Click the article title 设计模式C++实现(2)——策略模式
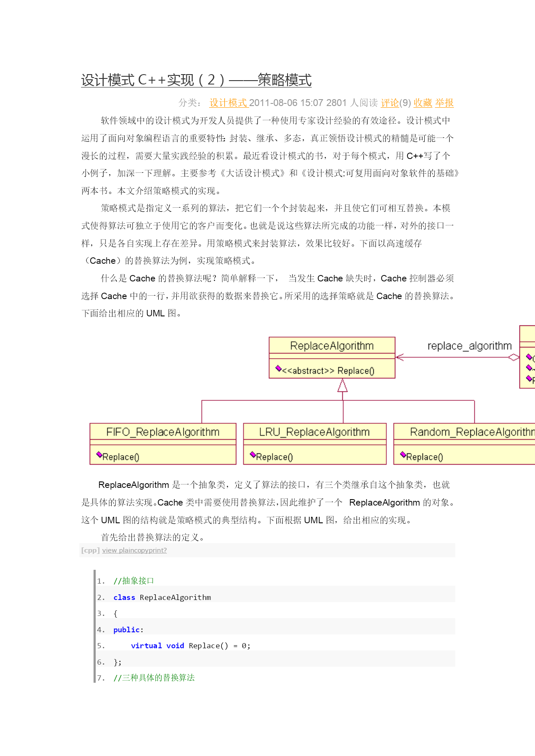 (196, 80)
